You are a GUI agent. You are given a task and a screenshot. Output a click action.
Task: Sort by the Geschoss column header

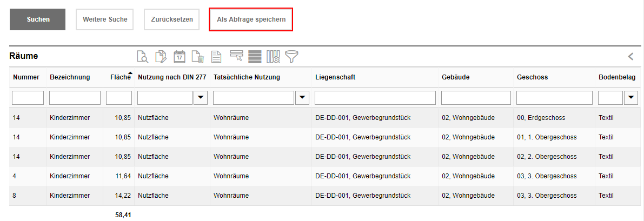pos(532,77)
